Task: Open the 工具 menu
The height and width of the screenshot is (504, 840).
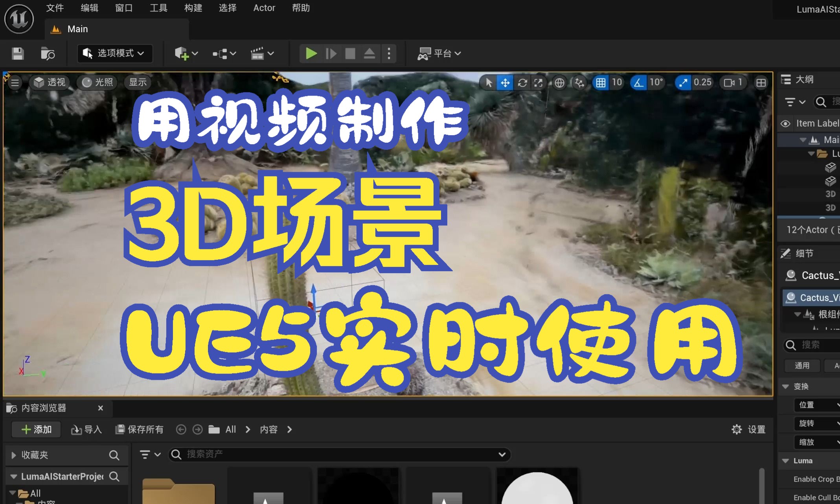Action: tap(158, 8)
